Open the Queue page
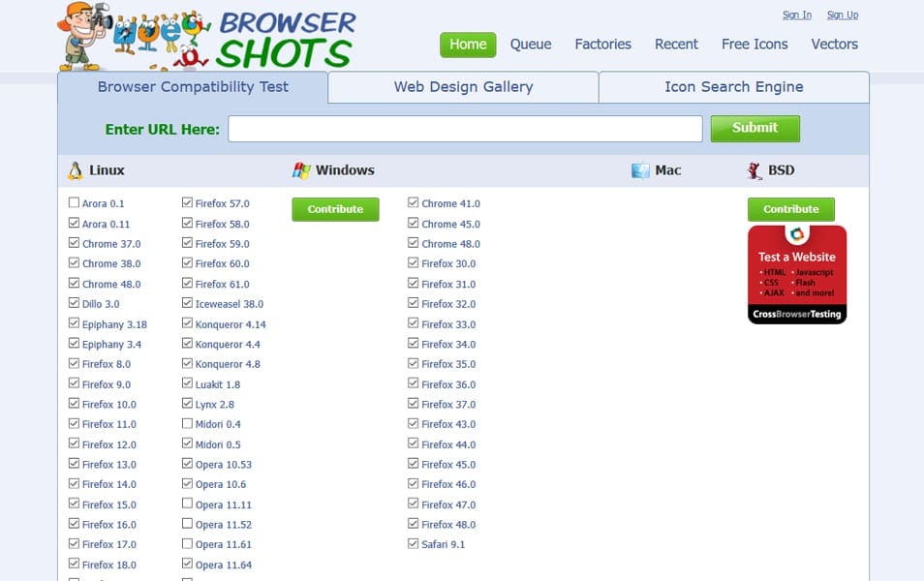This screenshot has height=581, width=924. point(531,45)
